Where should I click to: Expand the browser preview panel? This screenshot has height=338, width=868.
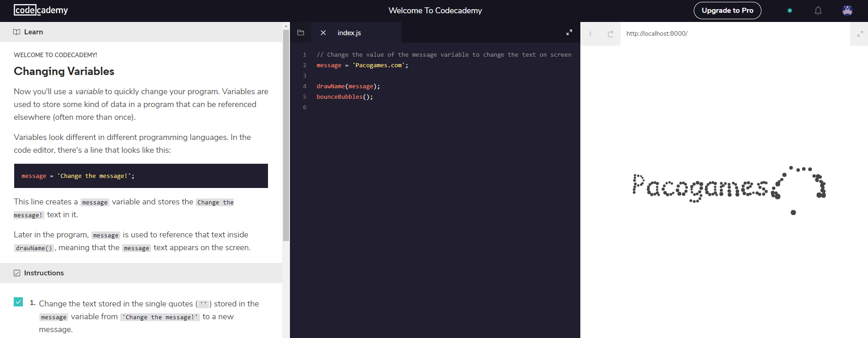[x=860, y=34]
